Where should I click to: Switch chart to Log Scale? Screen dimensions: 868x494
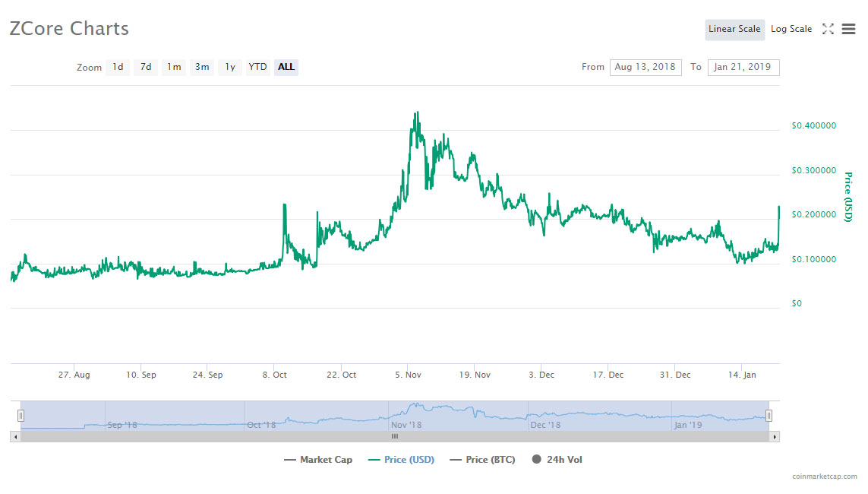(x=791, y=30)
